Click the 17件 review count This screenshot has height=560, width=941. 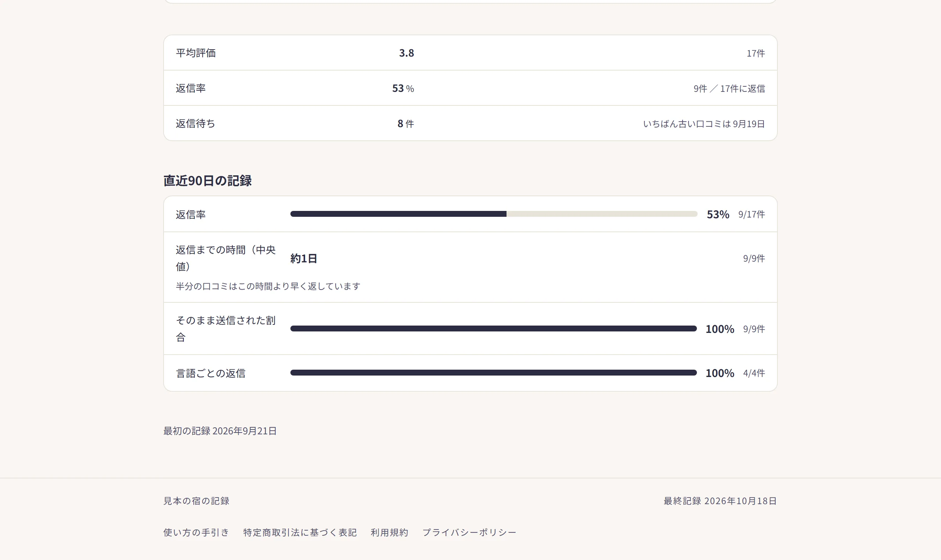756,53
